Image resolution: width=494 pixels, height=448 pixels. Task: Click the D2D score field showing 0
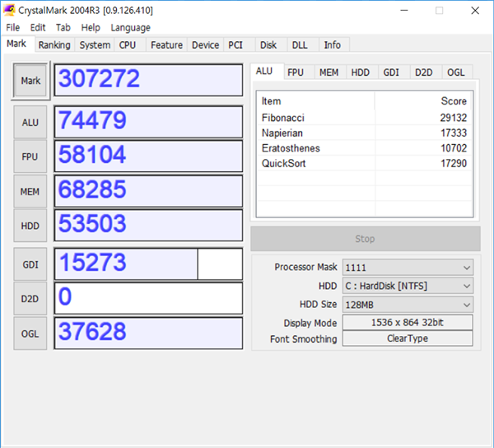148,298
